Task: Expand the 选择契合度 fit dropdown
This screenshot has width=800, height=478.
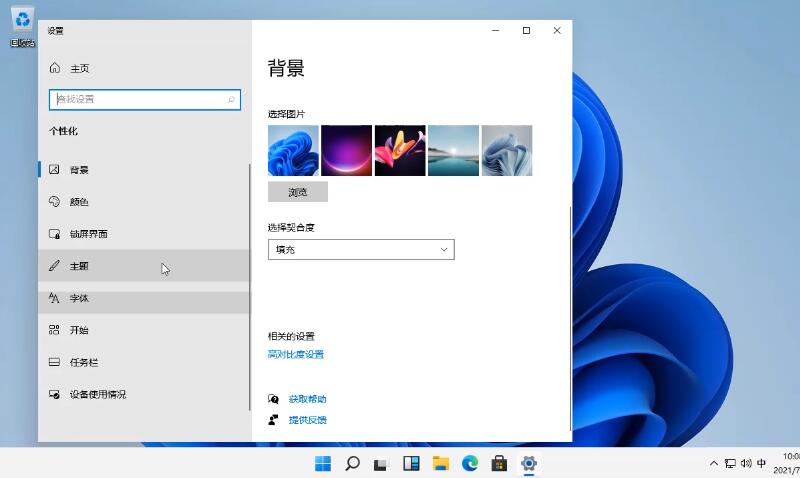Action: pos(361,249)
